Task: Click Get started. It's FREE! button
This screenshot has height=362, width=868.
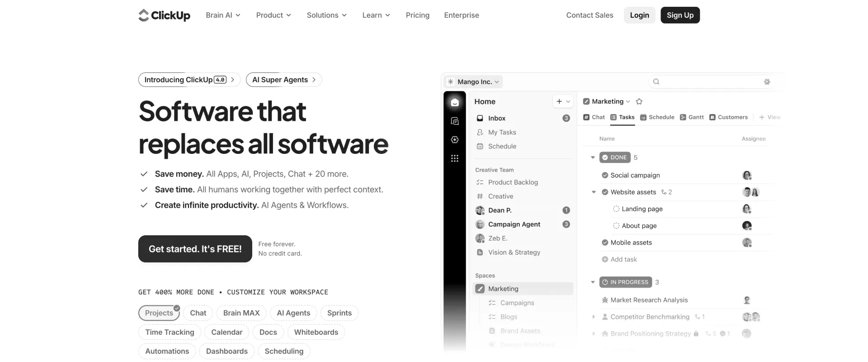Action: pyautogui.click(x=195, y=249)
